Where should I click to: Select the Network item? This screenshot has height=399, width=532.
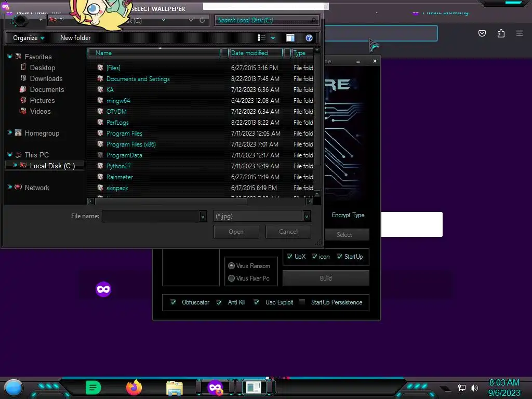click(x=37, y=188)
